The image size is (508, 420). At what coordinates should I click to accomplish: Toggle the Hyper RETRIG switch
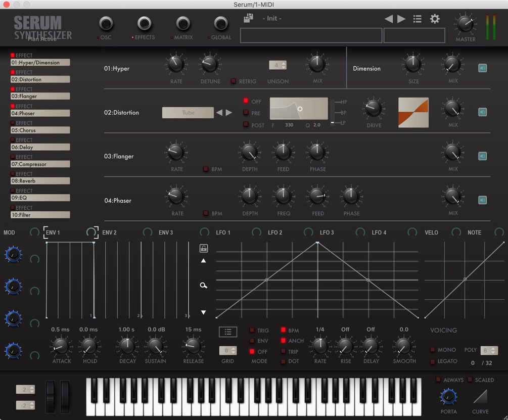[233, 81]
